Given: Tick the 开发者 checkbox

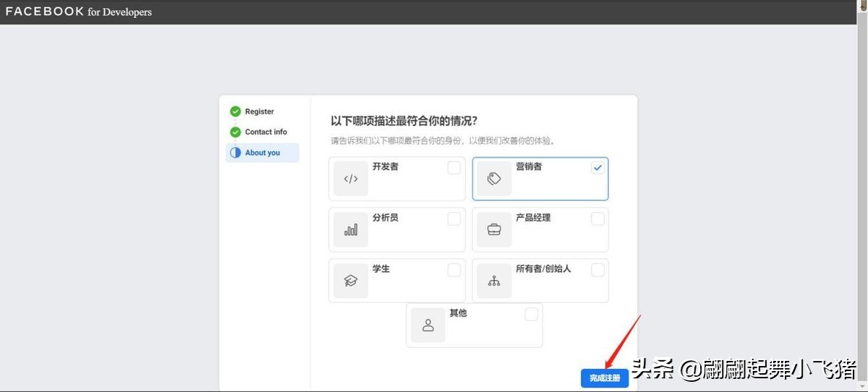Looking at the screenshot, I should (x=454, y=168).
